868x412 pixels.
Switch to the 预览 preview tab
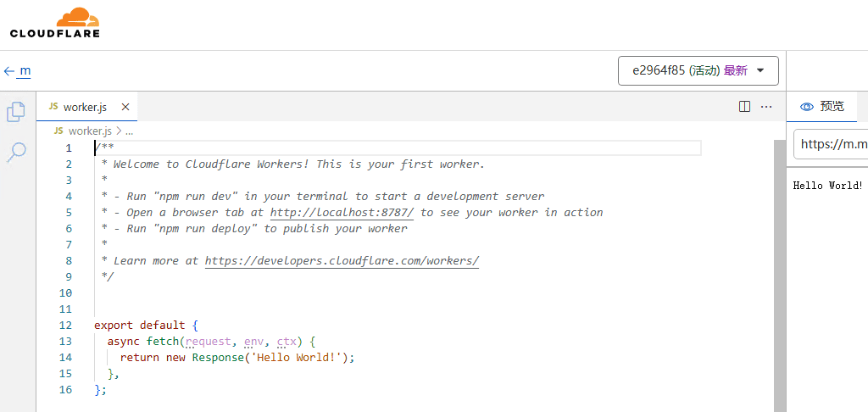tap(822, 106)
